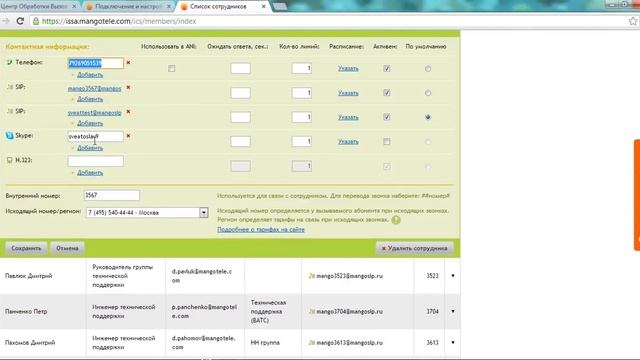This screenshot has height=360, width=640.
Task: Click the Skype logo icon
Action: pos(9,136)
